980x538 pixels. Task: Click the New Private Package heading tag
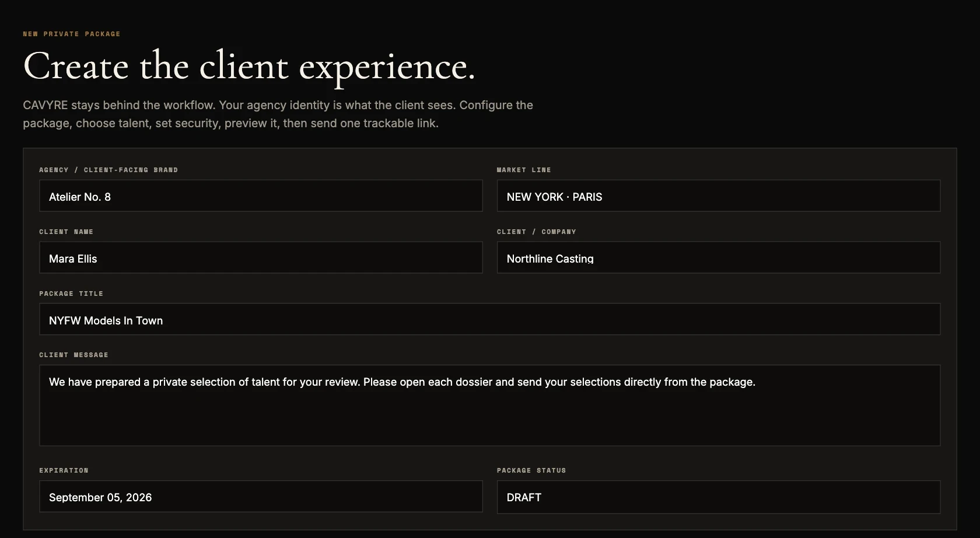72,34
